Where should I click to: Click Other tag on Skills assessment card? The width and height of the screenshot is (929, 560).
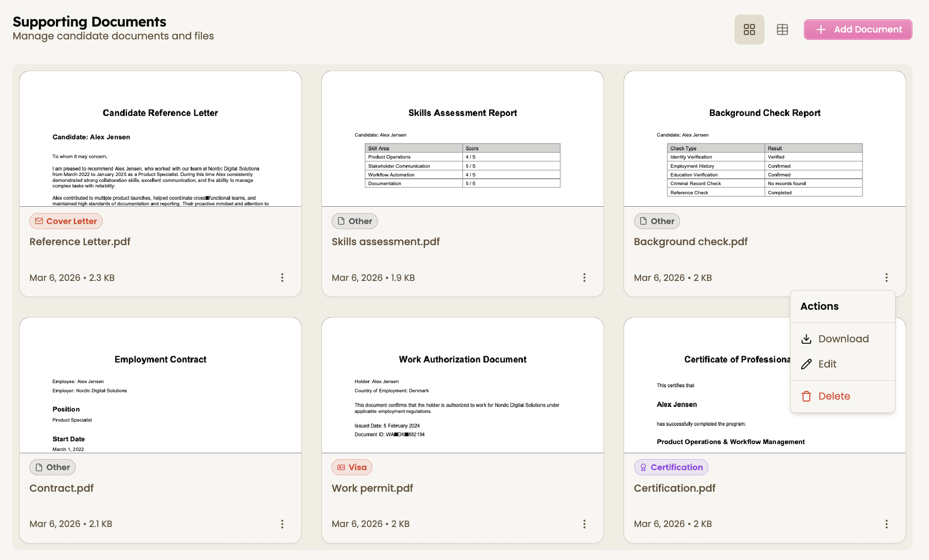point(354,221)
